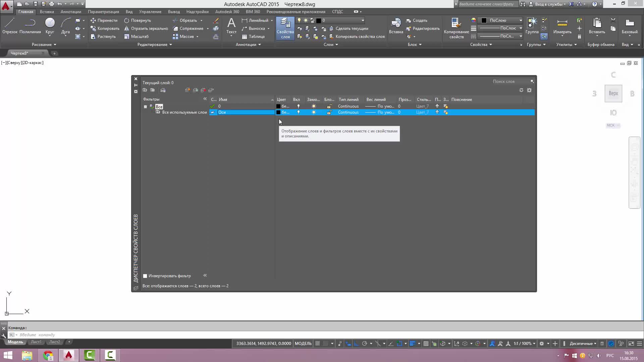The width and height of the screenshot is (644, 362).
Task: Click Customization menu icon in status bar
Action: click(x=640, y=344)
